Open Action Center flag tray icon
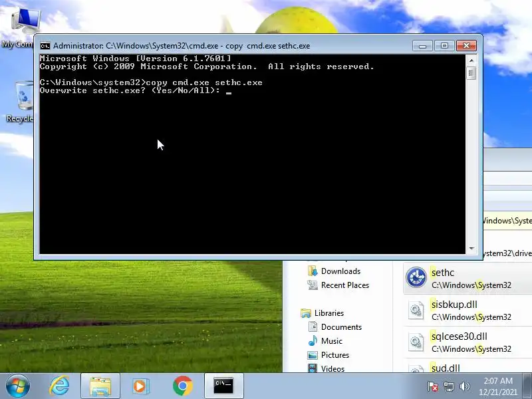Screen dimensions: 532x399 click(433, 386)
